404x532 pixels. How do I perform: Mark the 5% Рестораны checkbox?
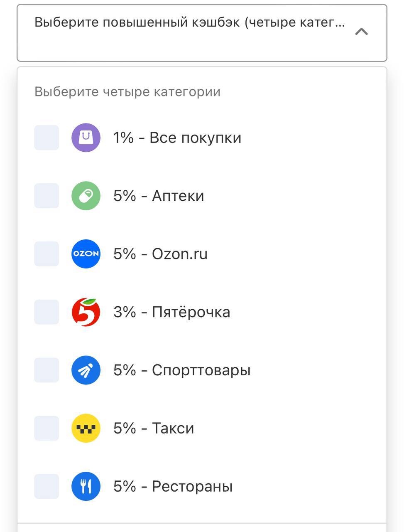pyautogui.click(x=47, y=487)
